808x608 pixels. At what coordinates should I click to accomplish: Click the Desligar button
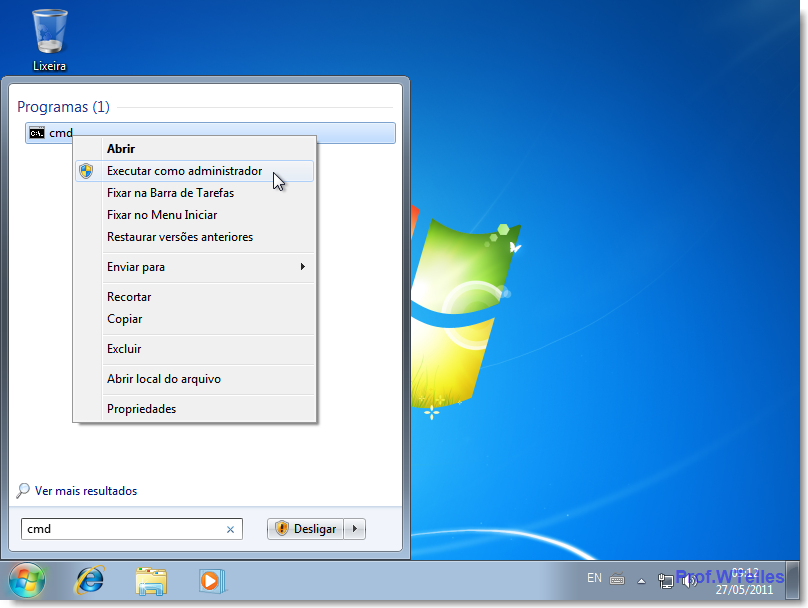click(305, 529)
